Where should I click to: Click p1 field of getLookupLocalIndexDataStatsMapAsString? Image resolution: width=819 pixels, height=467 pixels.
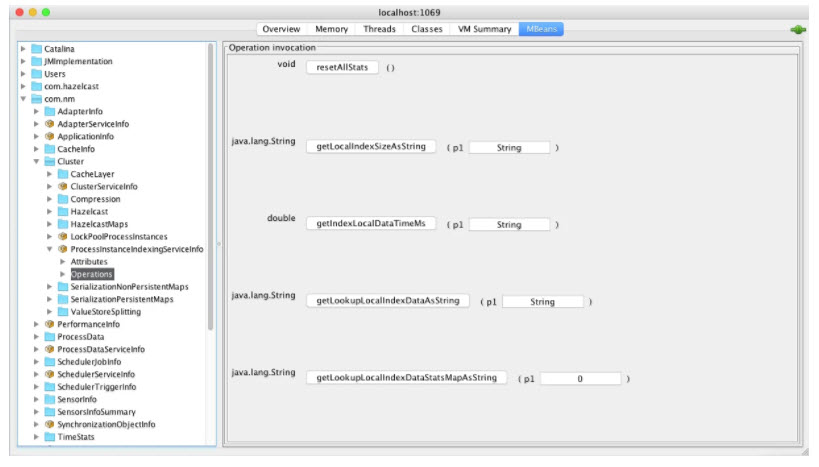click(581, 379)
